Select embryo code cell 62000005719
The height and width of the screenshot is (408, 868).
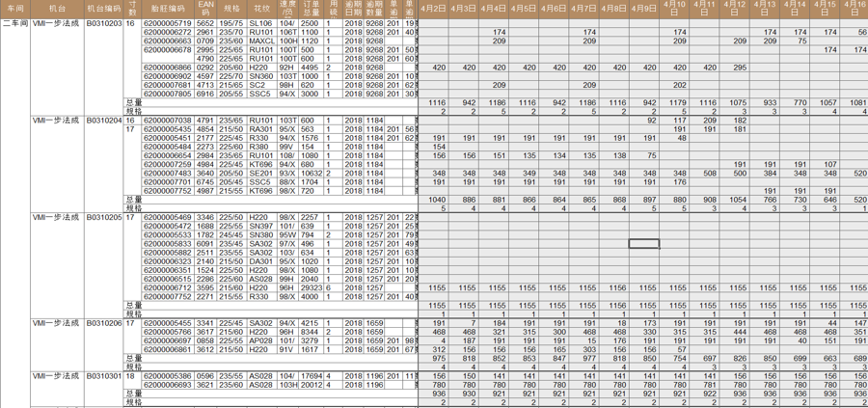click(167, 22)
